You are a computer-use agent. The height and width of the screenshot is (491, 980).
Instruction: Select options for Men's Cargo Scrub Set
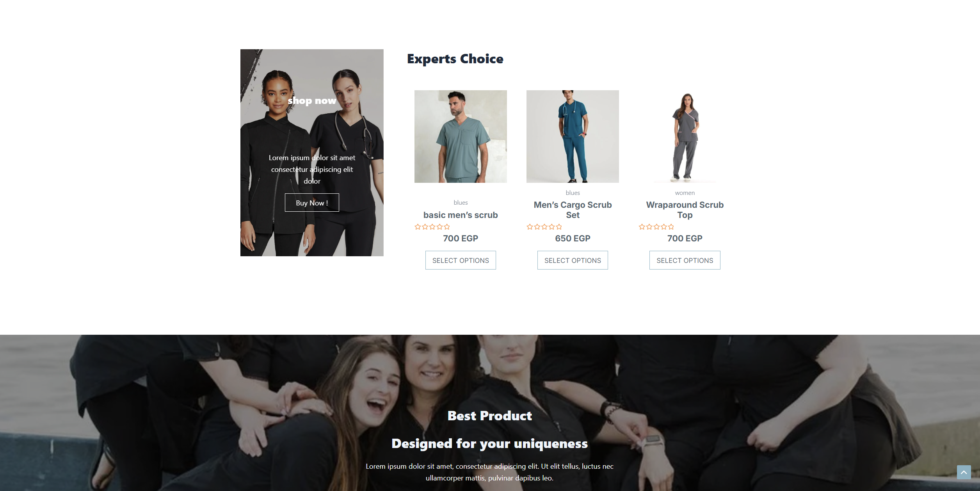(573, 260)
